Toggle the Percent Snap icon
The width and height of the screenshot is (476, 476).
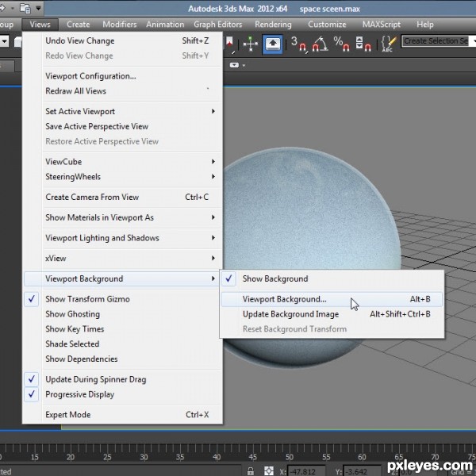pyautogui.click(x=341, y=44)
